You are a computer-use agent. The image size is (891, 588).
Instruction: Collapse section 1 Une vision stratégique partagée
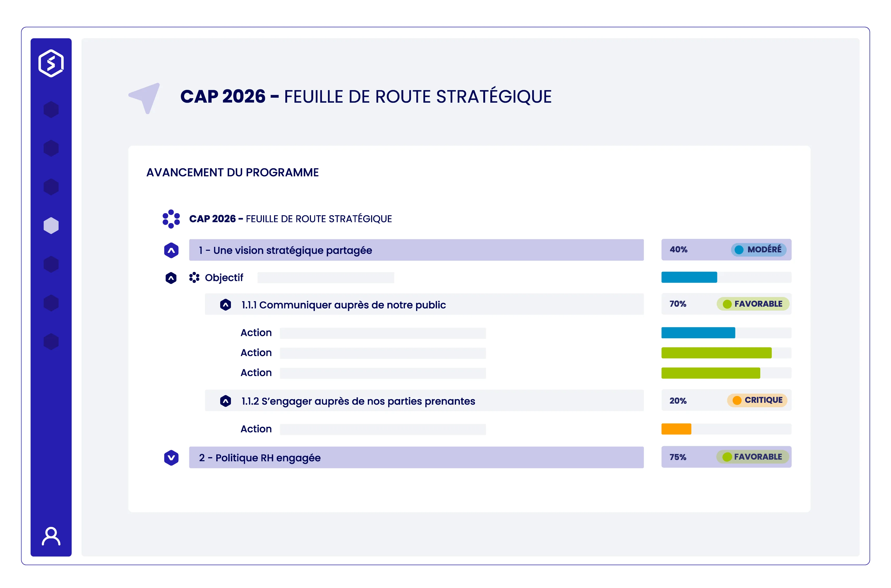tap(171, 250)
